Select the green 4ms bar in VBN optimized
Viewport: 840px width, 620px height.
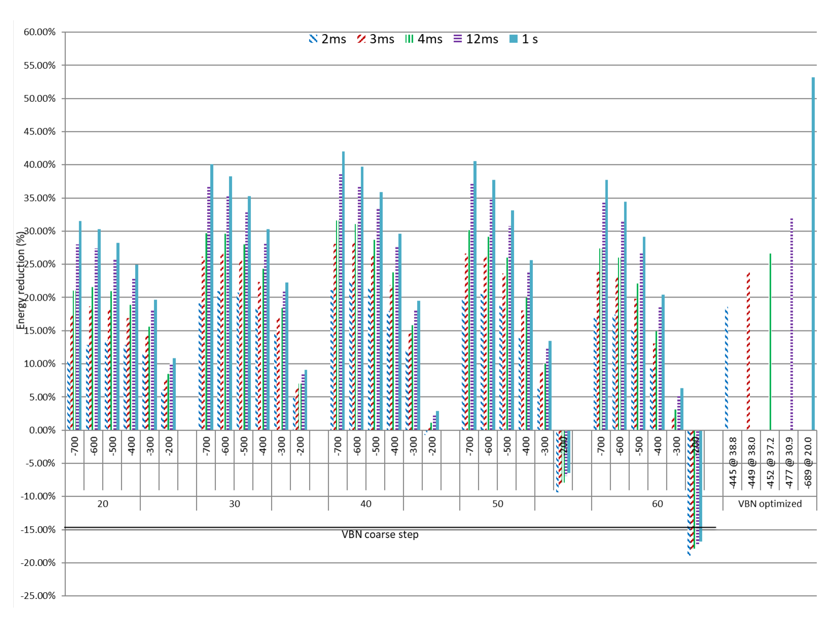pyautogui.click(x=770, y=341)
